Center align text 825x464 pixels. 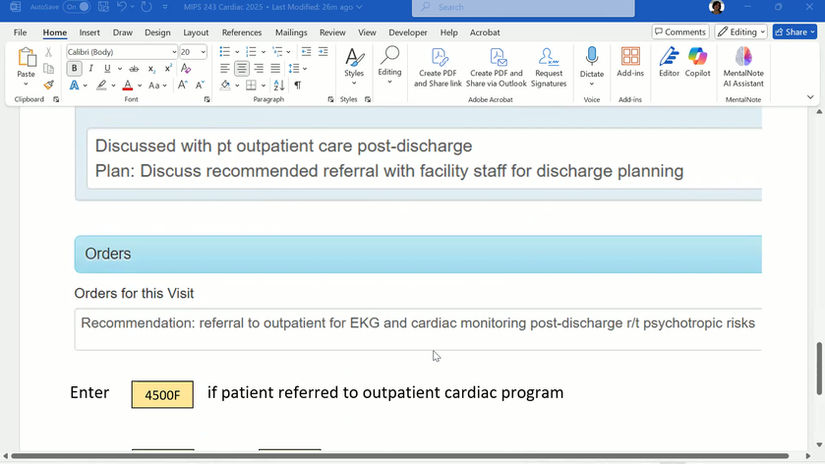click(x=242, y=68)
